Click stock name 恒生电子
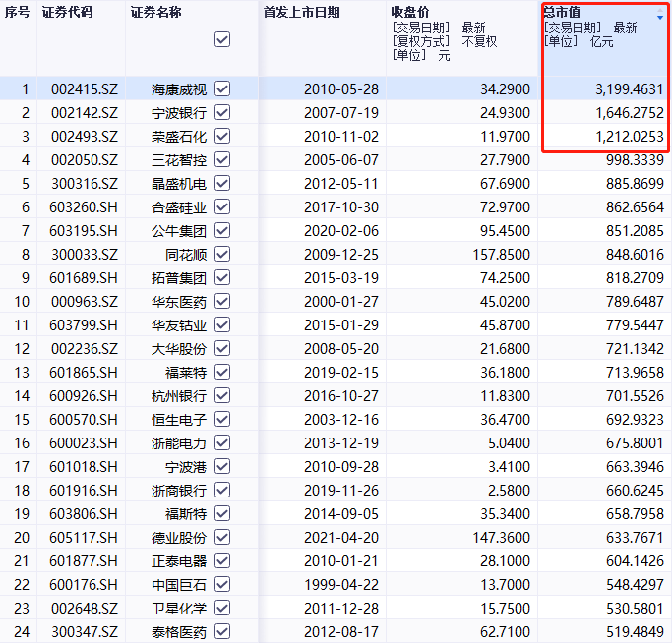Image resolution: width=672 pixels, height=643 pixels. (x=179, y=420)
